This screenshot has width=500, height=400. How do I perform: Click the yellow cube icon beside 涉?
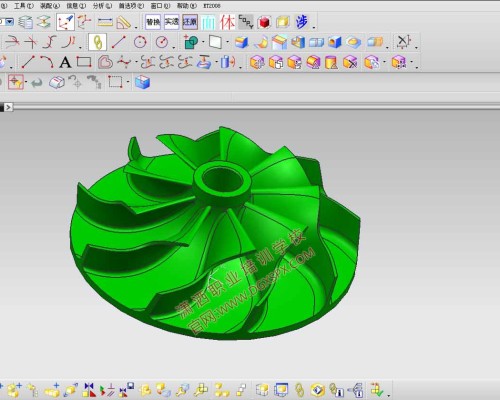283,22
